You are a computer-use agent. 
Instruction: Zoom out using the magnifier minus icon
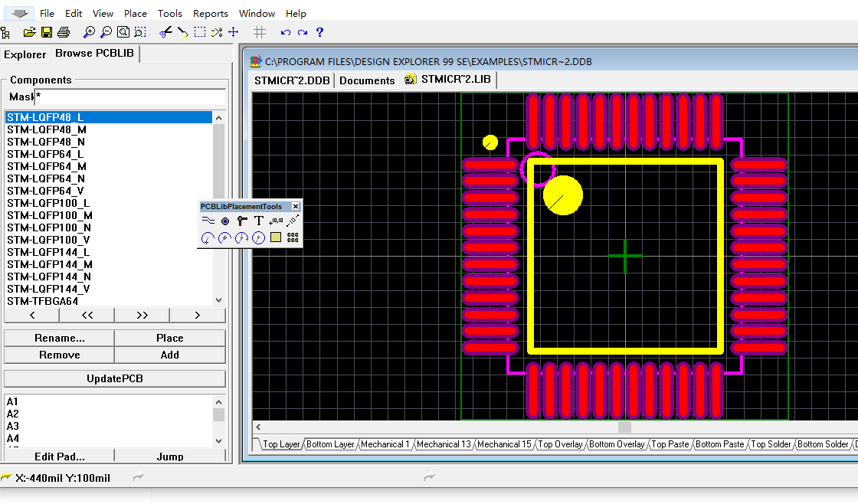(x=106, y=32)
